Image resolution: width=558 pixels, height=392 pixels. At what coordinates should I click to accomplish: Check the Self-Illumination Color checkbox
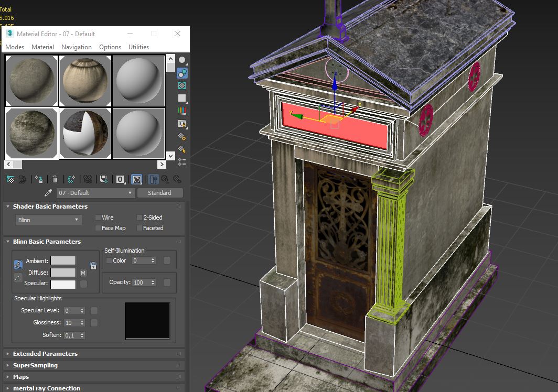[x=109, y=260]
